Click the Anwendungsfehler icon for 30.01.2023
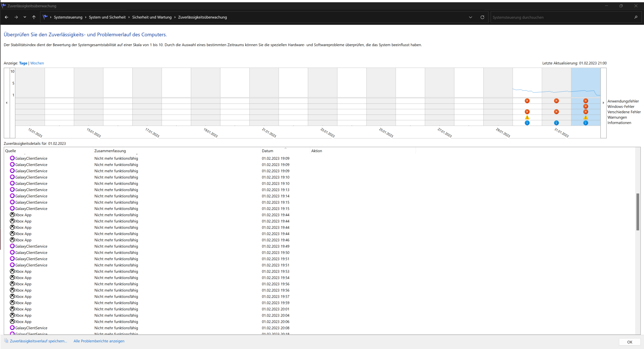This screenshot has height=349, width=644. pyautogui.click(x=527, y=101)
